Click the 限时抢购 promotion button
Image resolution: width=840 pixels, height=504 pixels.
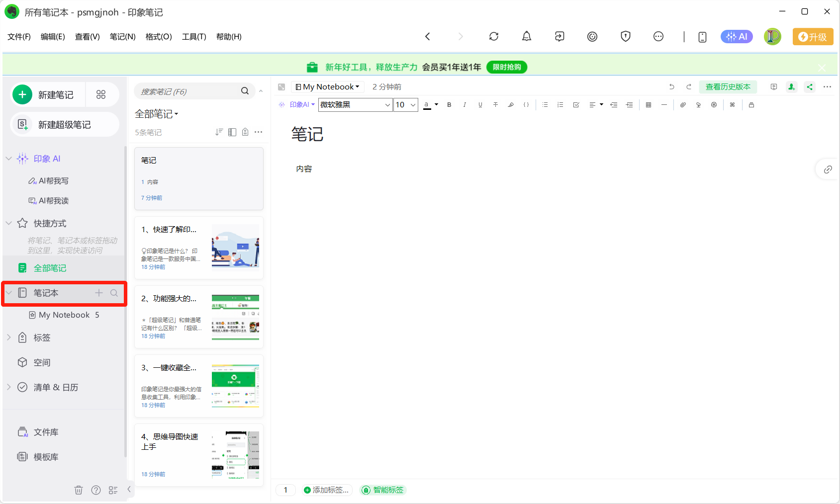(507, 67)
